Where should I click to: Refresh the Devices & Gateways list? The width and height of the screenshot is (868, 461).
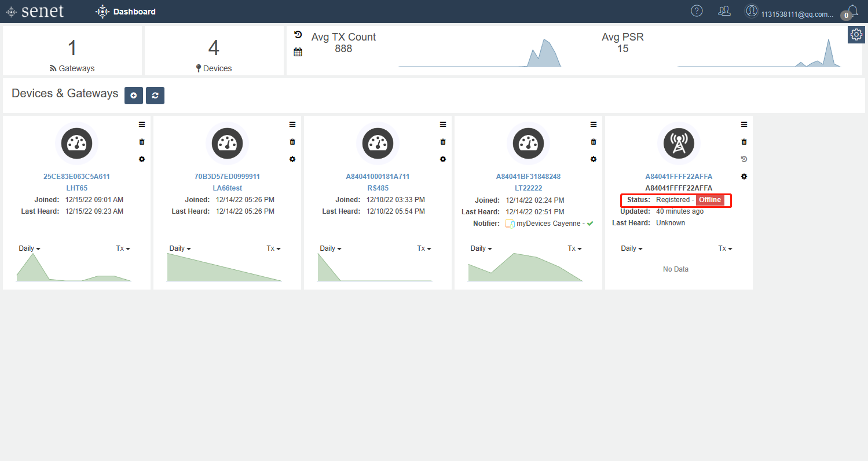[155, 96]
